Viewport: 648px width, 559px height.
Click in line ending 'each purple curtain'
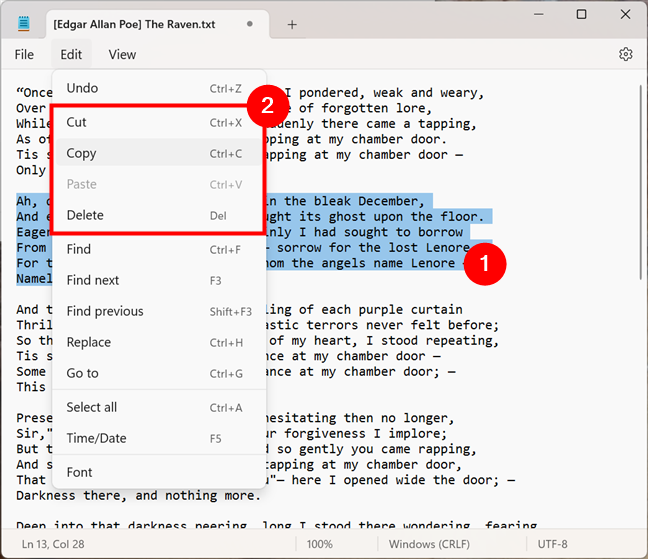[364, 309]
